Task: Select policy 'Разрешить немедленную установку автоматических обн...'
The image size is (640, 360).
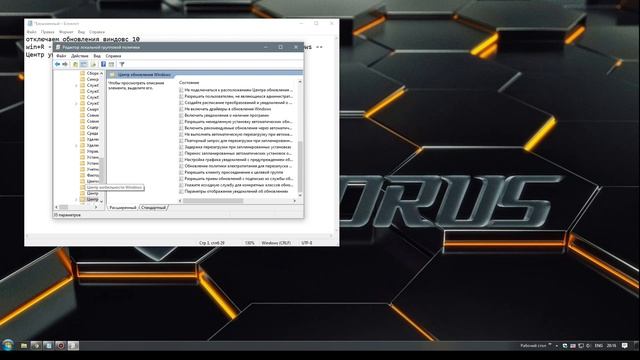Action: [236, 122]
